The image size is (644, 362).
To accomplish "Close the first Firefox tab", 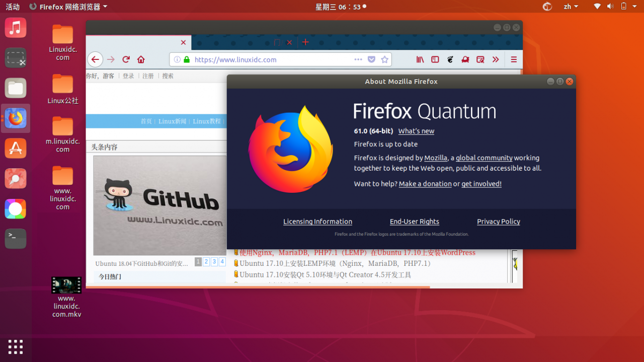I will point(183,42).
